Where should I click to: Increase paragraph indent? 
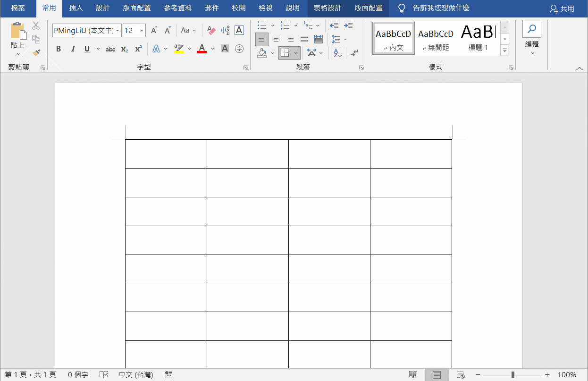coord(348,25)
